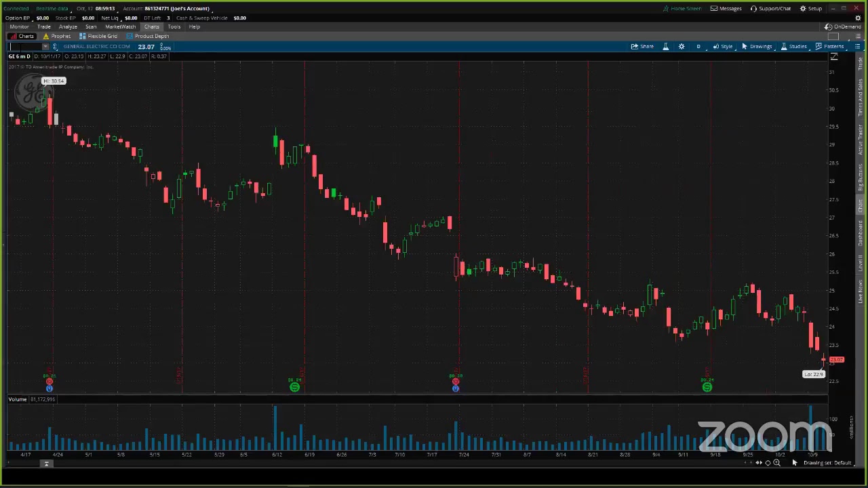Click the Realtime data status
This screenshot has height=488, width=868.
[52, 8]
